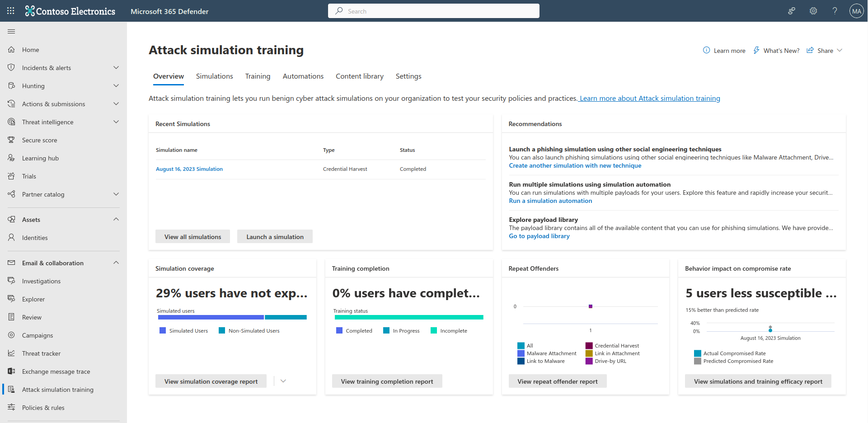Screen dimensions: 868x423
Task: Click the Learn more info link
Action: point(724,51)
